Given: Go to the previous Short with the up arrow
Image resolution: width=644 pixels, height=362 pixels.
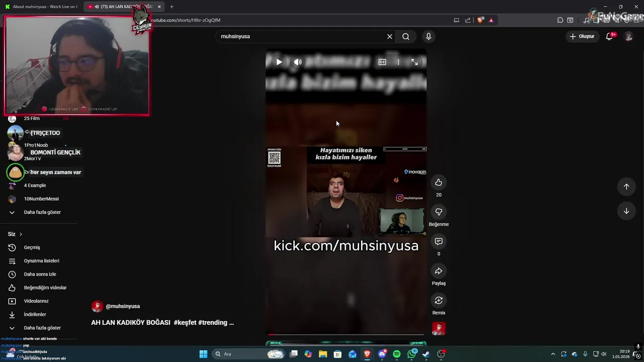Looking at the screenshot, I should [626, 187].
